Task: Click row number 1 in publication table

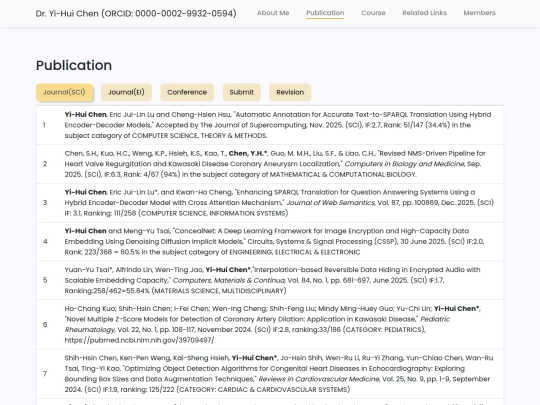Action: 44,125
